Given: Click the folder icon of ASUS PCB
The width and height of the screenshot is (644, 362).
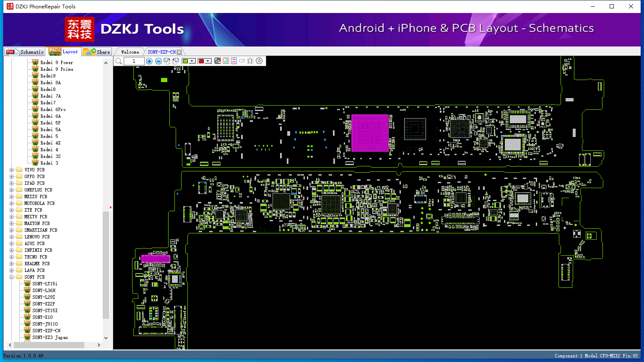Looking at the screenshot, I should pos(19,243).
